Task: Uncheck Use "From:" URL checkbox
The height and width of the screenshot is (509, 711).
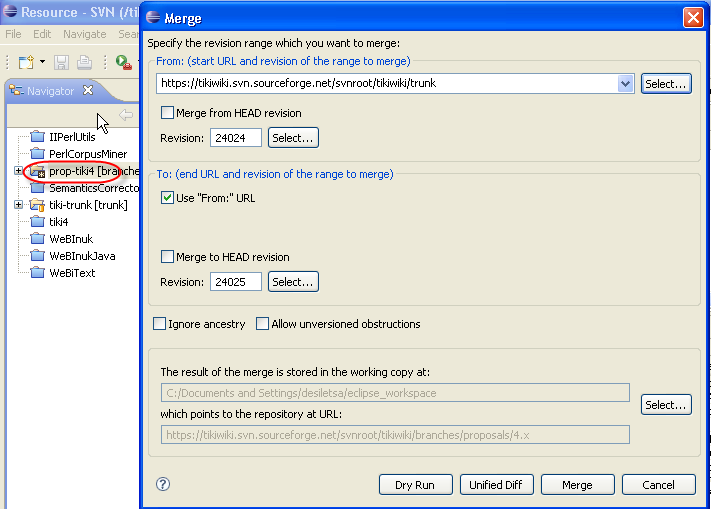Action: coord(167,198)
